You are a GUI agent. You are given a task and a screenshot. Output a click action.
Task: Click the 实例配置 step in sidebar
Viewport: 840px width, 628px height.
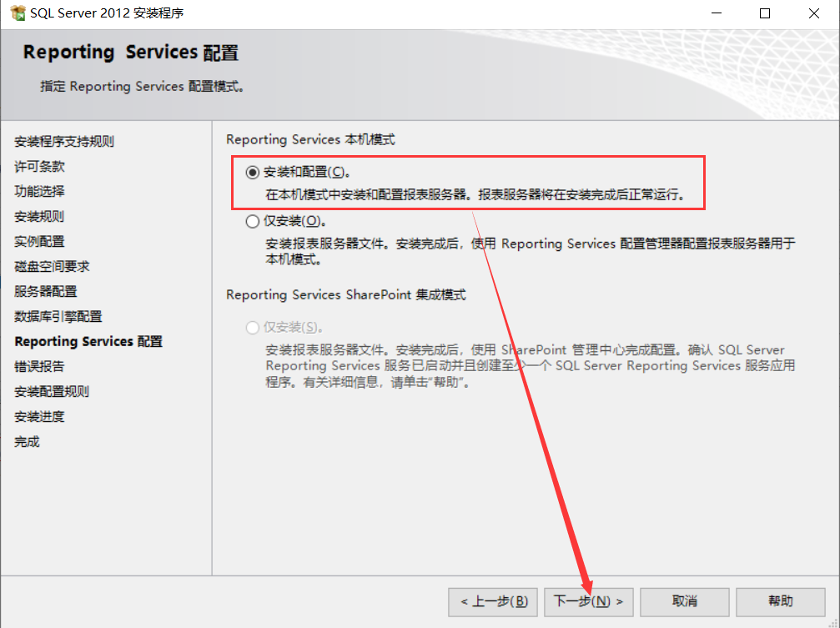coord(39,242)
